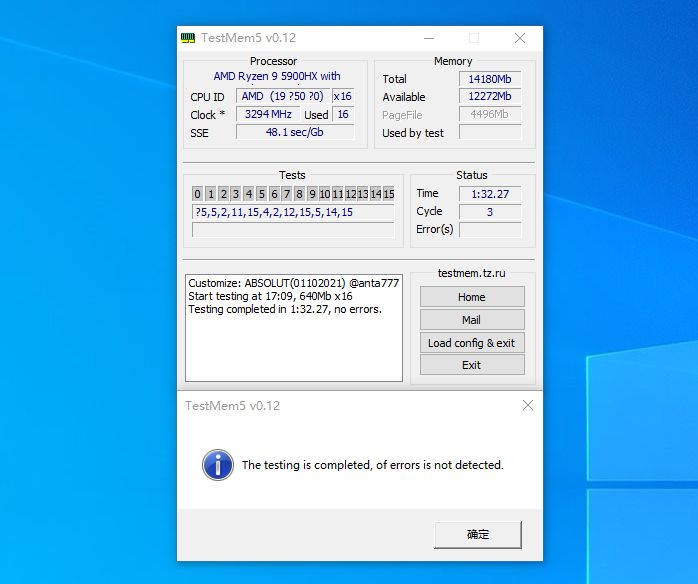The height and width of the screenshot is (584, 698).
Task: Click the PageFile 4496Mb value
Action: click(490, 114)
